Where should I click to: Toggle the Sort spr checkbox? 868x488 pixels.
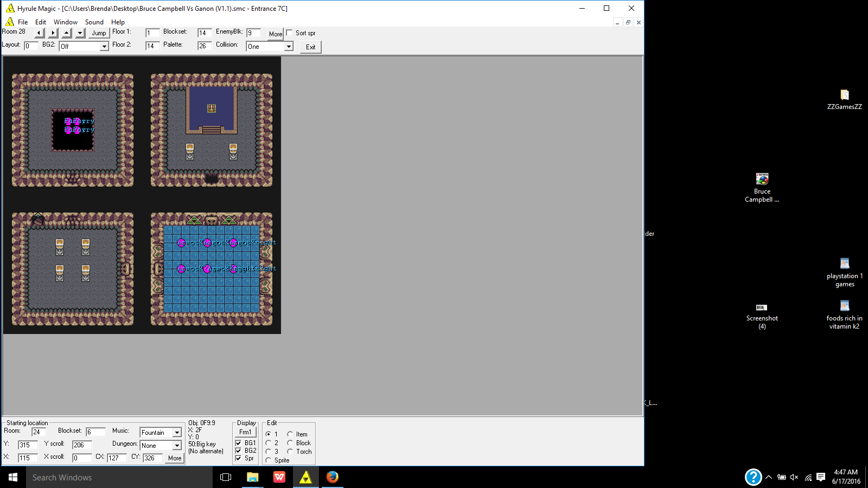point(289,33)
